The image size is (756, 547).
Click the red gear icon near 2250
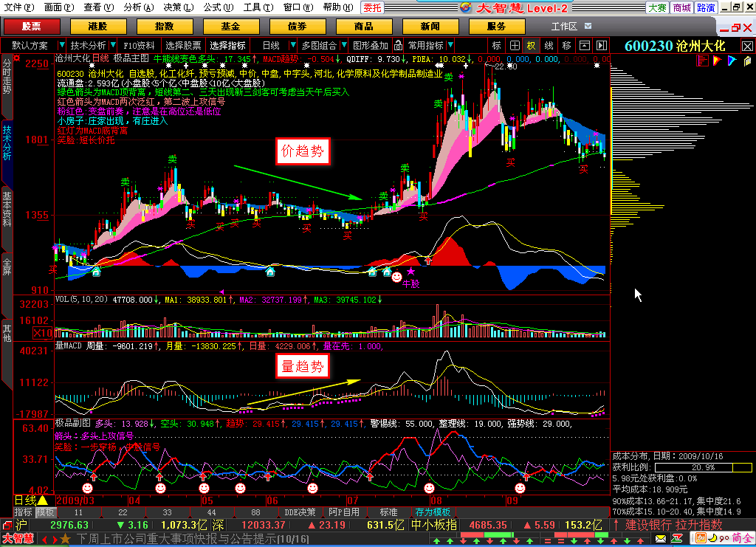(17, 58)
